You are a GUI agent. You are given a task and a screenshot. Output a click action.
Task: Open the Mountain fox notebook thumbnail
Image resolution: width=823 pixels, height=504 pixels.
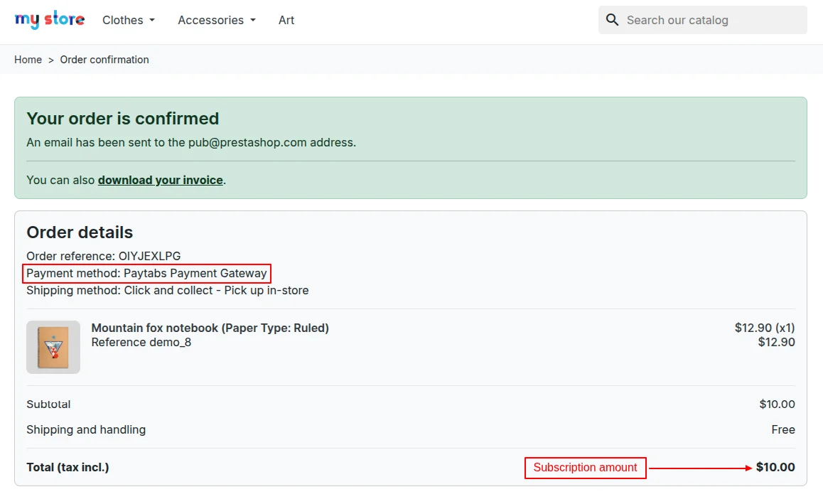tap(53, 347)
